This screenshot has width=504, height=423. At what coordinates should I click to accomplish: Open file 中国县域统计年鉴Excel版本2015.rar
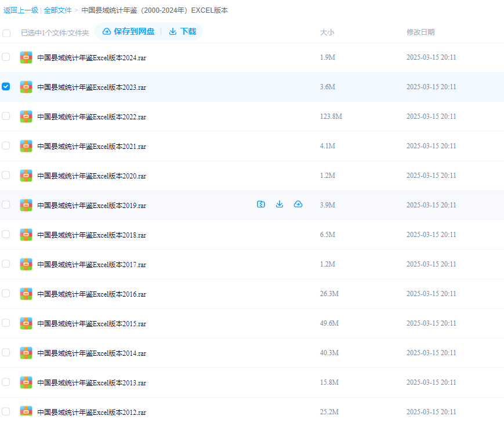[92, 324]
